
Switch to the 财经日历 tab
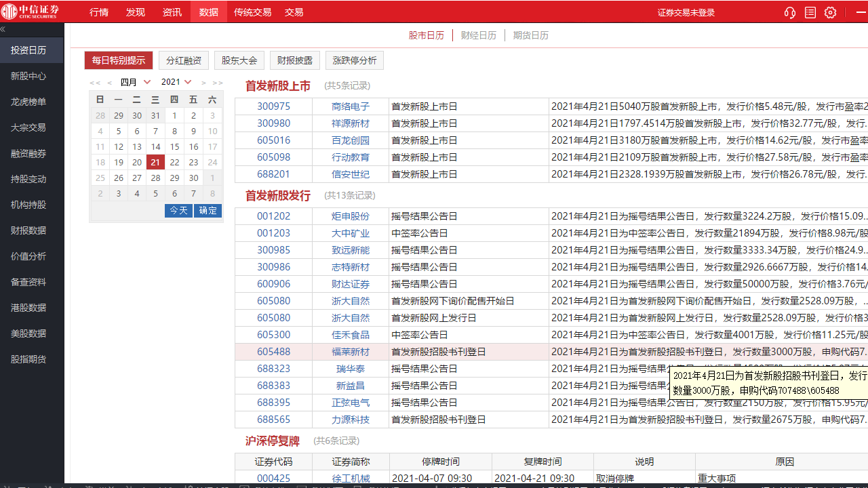click(479, 35)
